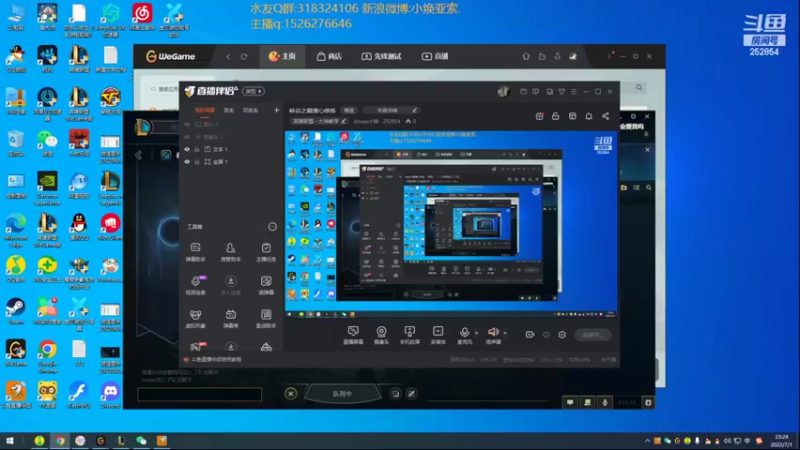Click the start streaming button at bottom right
This screenshot has height=450, width=800.
click(x=593, y=335)
